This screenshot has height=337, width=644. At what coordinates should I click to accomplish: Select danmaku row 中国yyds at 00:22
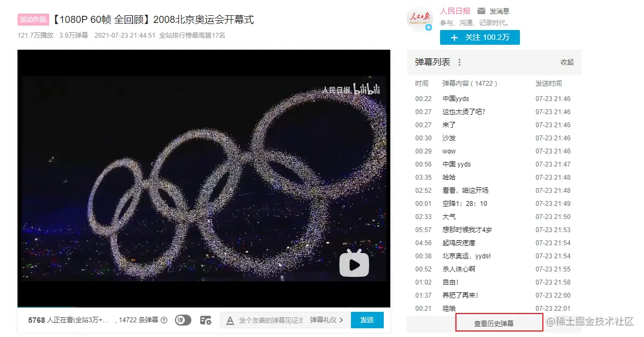pos(494,98)
